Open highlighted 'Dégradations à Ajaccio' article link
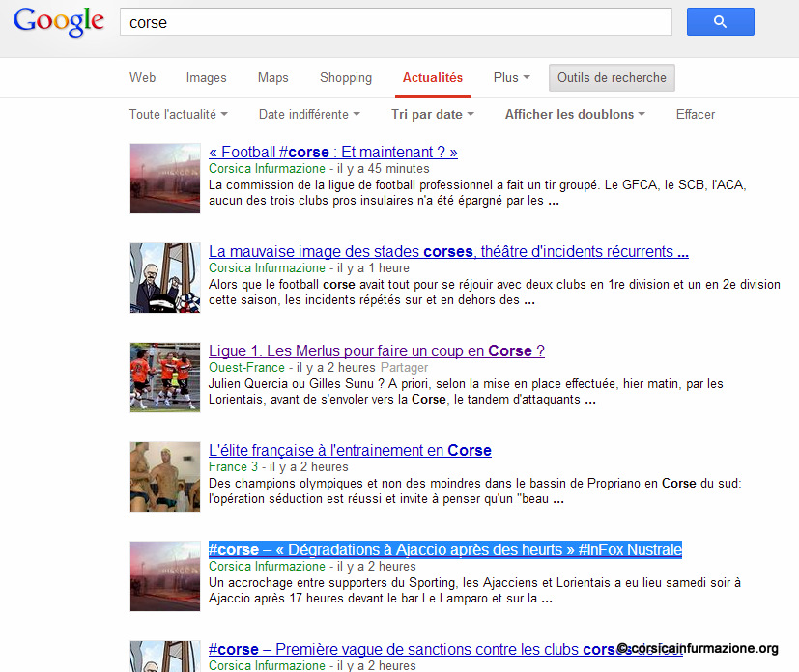Screen dimensions: 799x672 click(444, 549)
